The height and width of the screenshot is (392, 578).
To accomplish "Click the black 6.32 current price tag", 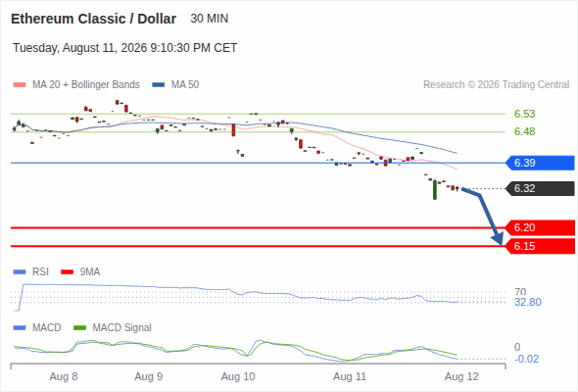I will [x=540, y=188].
